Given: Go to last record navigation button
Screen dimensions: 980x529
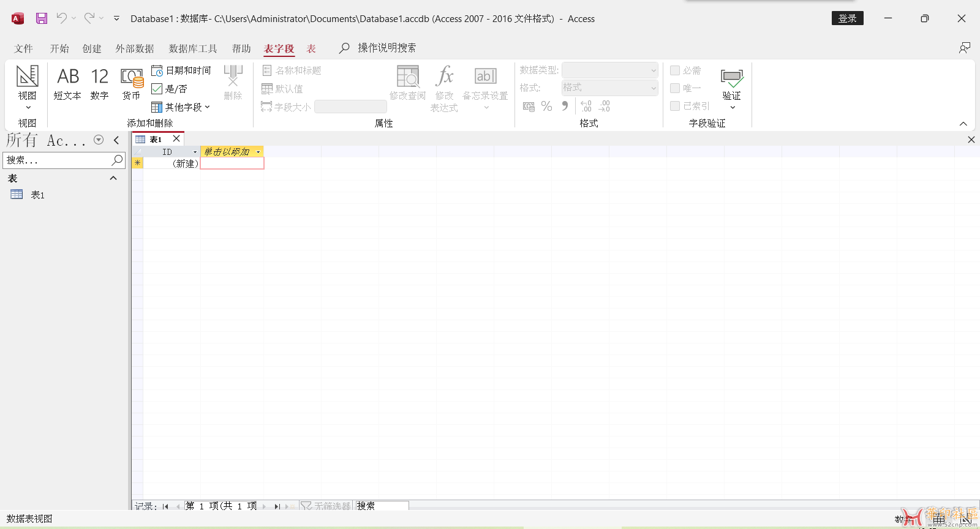Looking at the screenshot, I should point(277,506).
